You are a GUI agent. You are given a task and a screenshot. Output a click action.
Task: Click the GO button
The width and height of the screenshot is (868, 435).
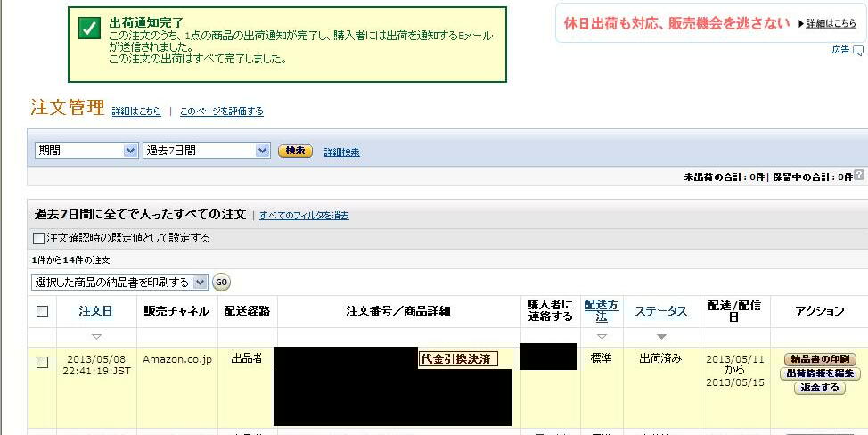coord(221,283)
